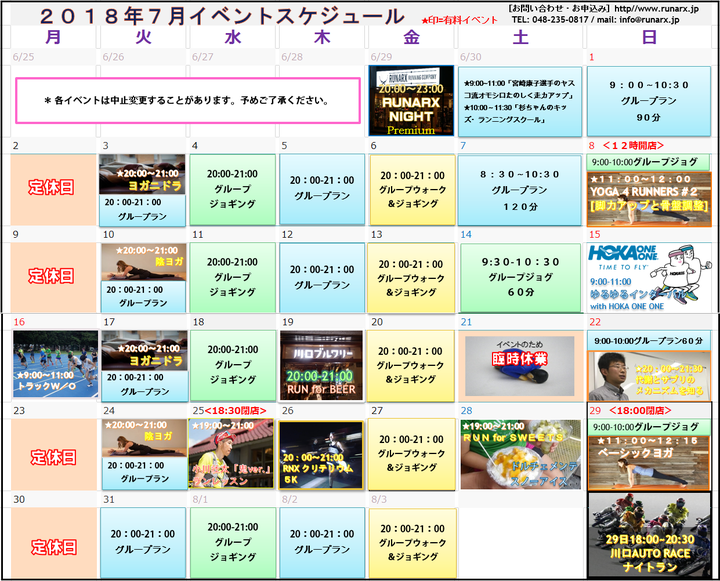
Task: Click the 土 day column header
Action: point(520,37)
